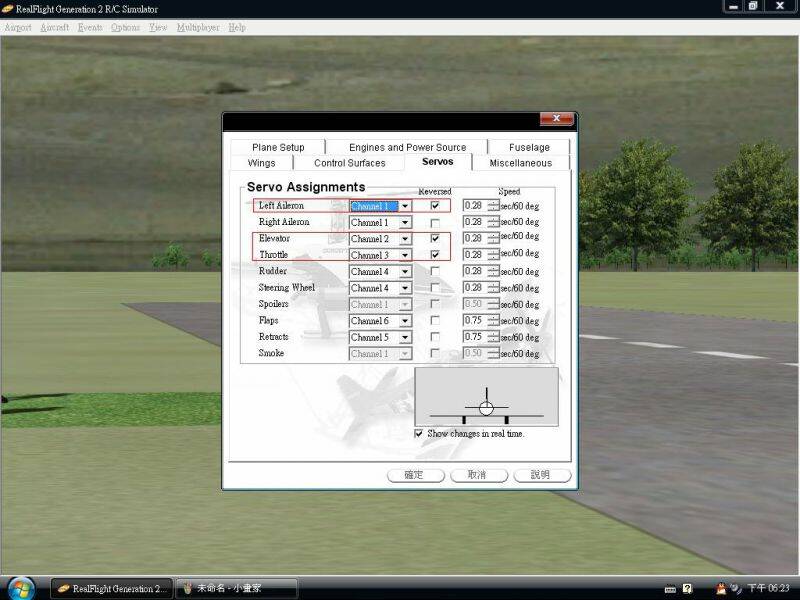Switch to the Control Surfaces tab
Screen dimensions: 800x600
pos(349,163)
